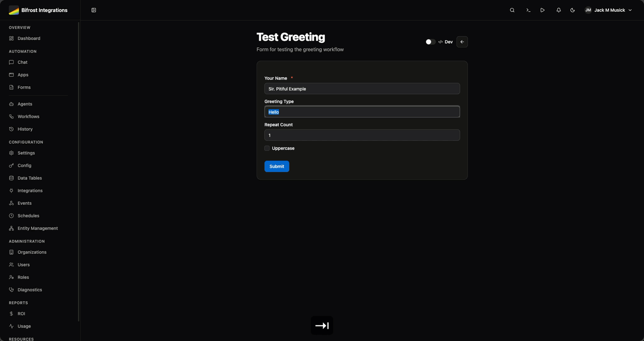Image resolution: width=644 pixels, height=341 pixels.
Task: Click the back arrow button
Action: (x=462, y=41)
